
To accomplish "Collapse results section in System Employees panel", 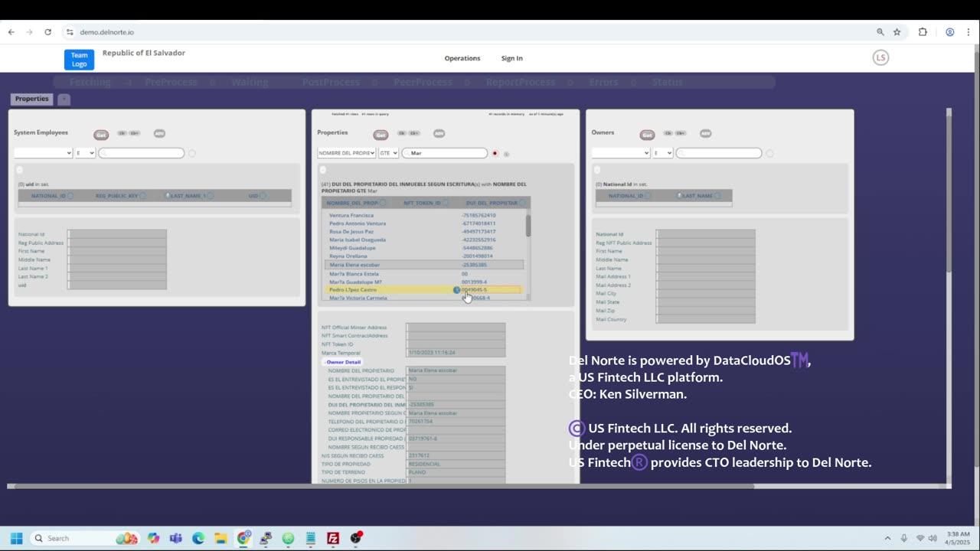I will coord(20,170).
